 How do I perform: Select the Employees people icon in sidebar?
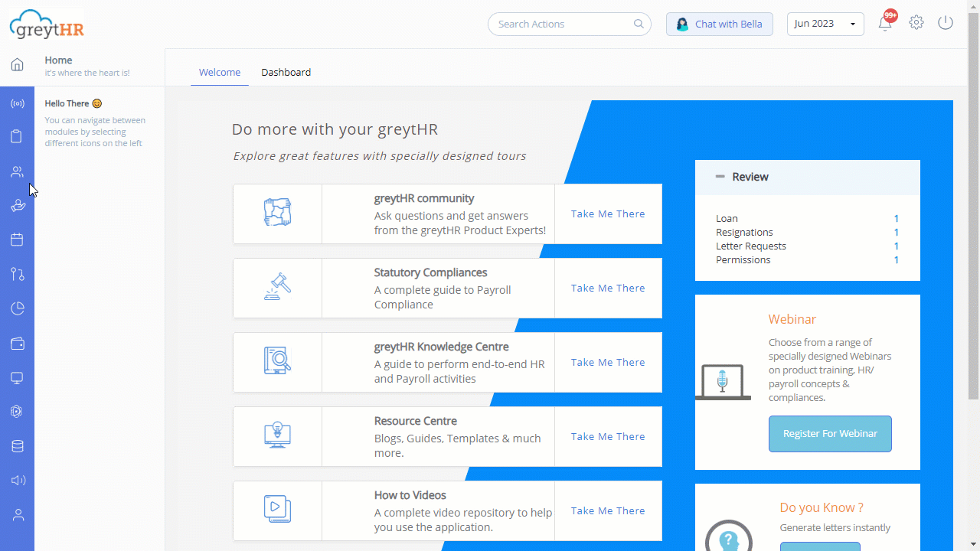pos(17,171)
